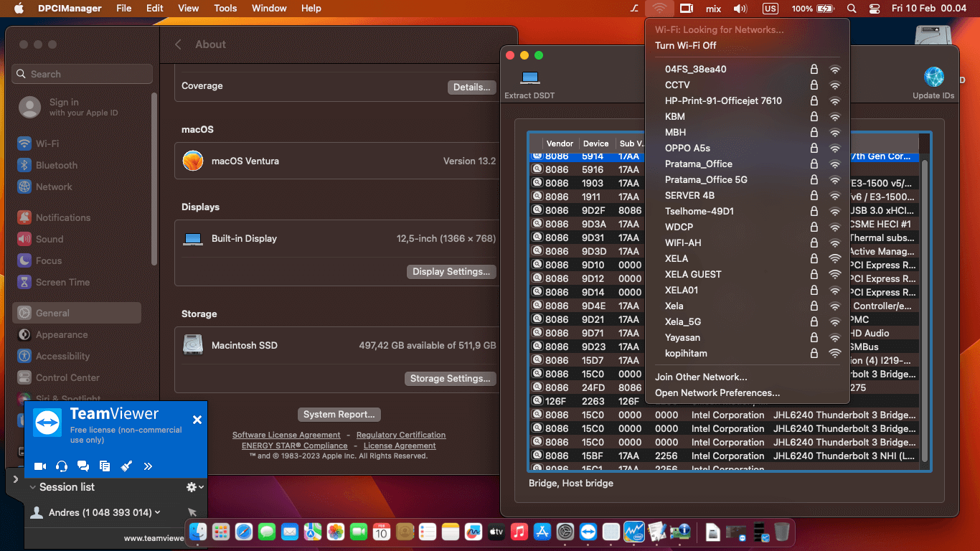Choose Join Other Network...
The image size is (980, 551).
(x=748, y=377)
